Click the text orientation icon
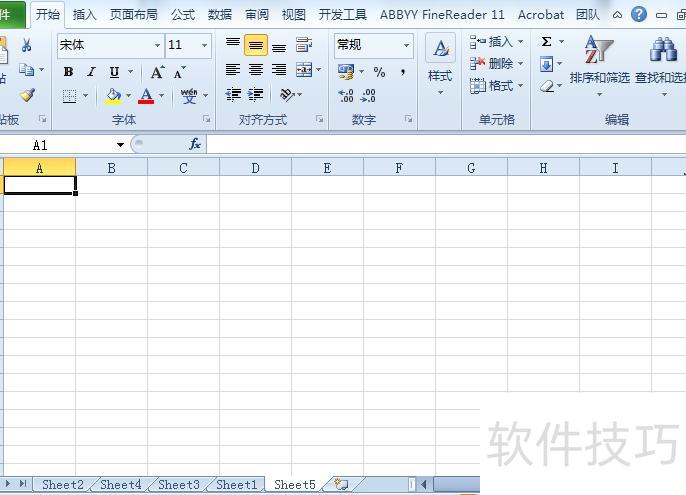The image size is (686, 495). click(x=287, y=95)
